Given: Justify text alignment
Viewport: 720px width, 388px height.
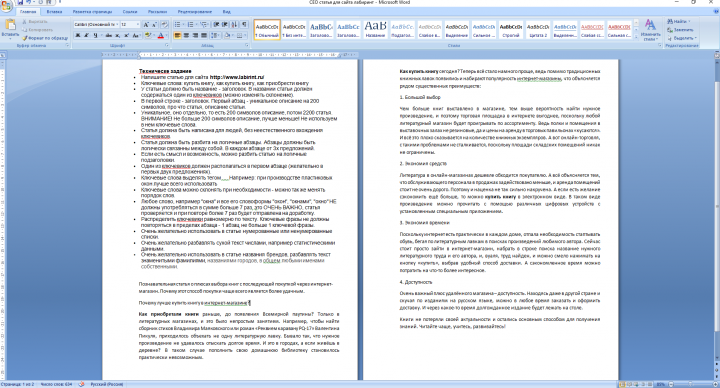Looking at the screenshot, I should tap(204, 35).
